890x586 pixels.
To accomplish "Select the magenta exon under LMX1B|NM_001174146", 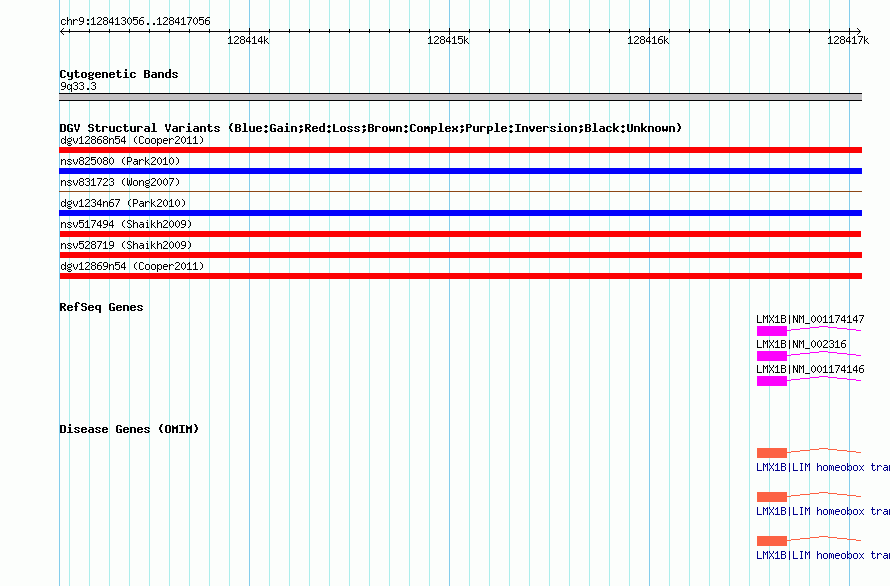I will (x=772, y=381).
